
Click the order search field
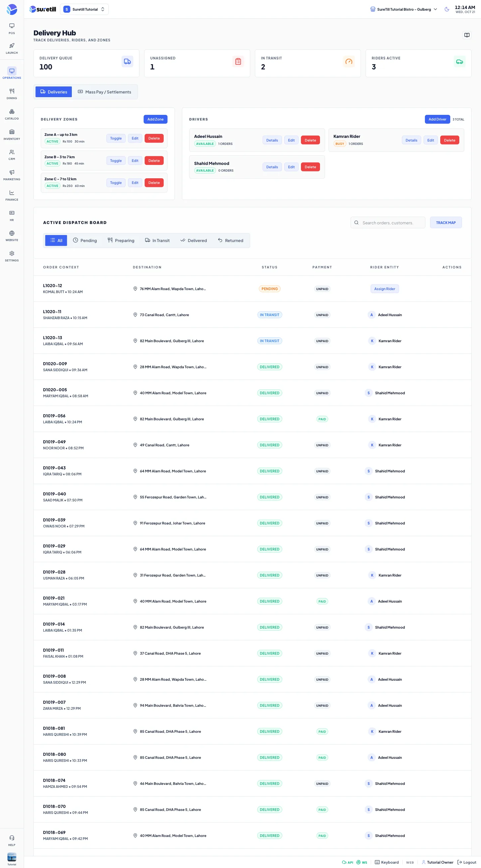[387, 223]
